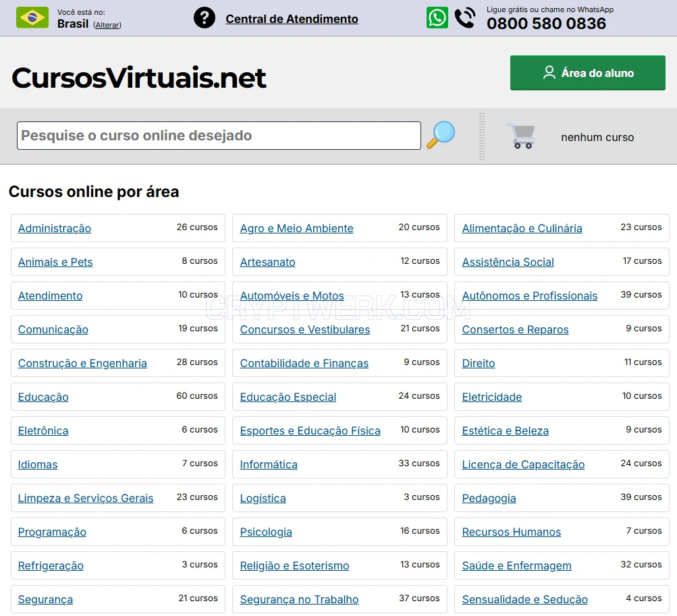Click the Área do aluno button
677x616 pixels.
(588, 72)
